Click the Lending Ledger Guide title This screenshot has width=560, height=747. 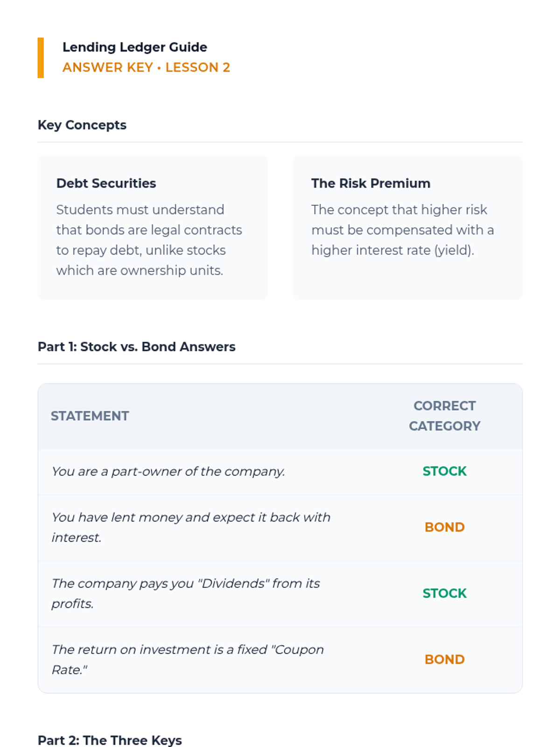coord(134,47)
